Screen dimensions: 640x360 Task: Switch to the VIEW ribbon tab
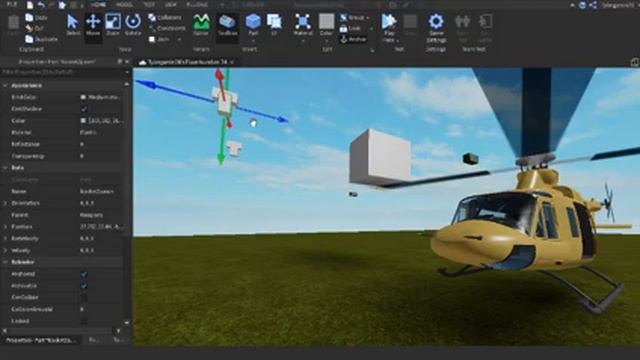click(170, 4)
